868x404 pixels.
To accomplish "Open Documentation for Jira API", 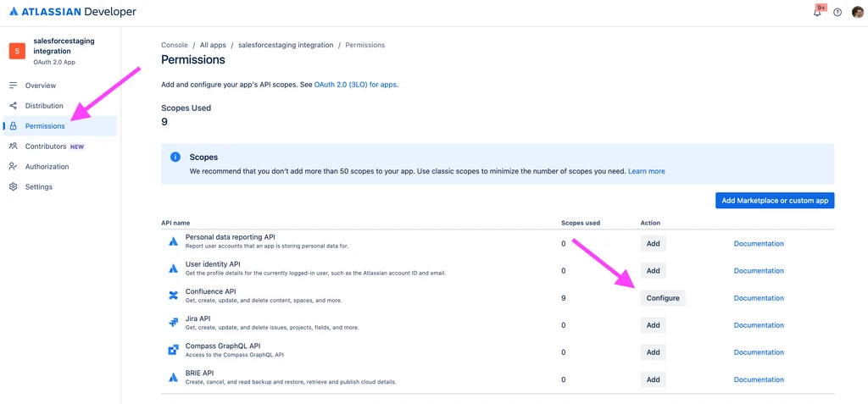I will click(x=759, y=325).
